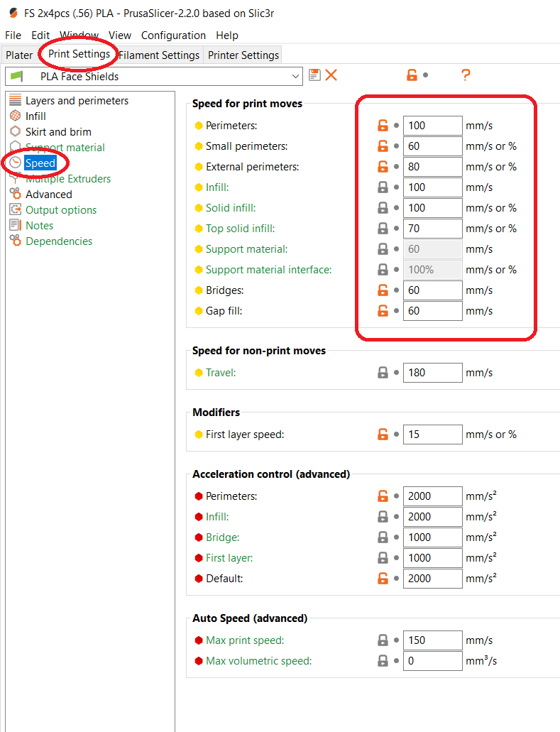The image size is (560, 732).
Task: Click the Infill icon in the sidebar
Action: pyautogui.click(x=15, y=116)
